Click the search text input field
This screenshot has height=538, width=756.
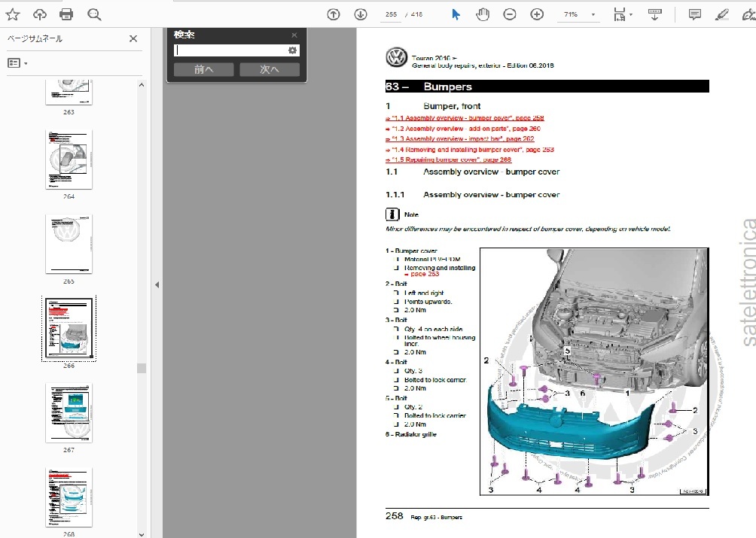pyautogui.click(x=230, y=50)
